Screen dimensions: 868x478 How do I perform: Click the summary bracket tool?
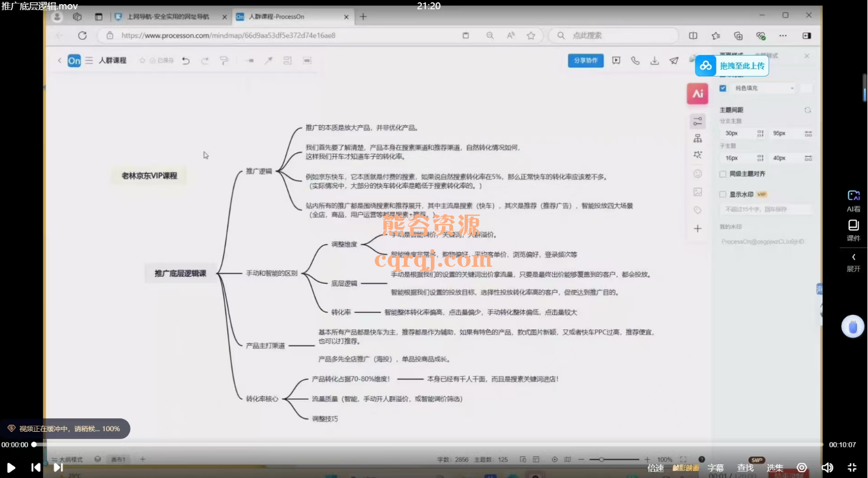pyautogui.click(x=287, y=60)
